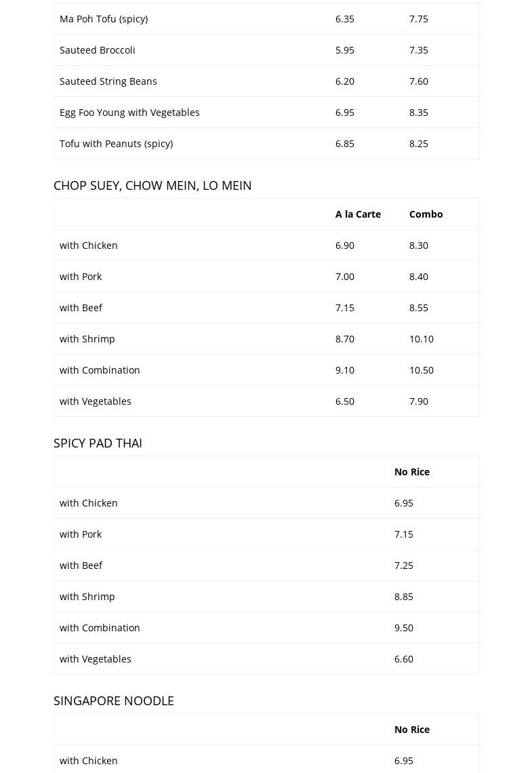Select Chop Suey combo price 10.10
Screen dimensions: 532x773
click(x=421, y=339)
